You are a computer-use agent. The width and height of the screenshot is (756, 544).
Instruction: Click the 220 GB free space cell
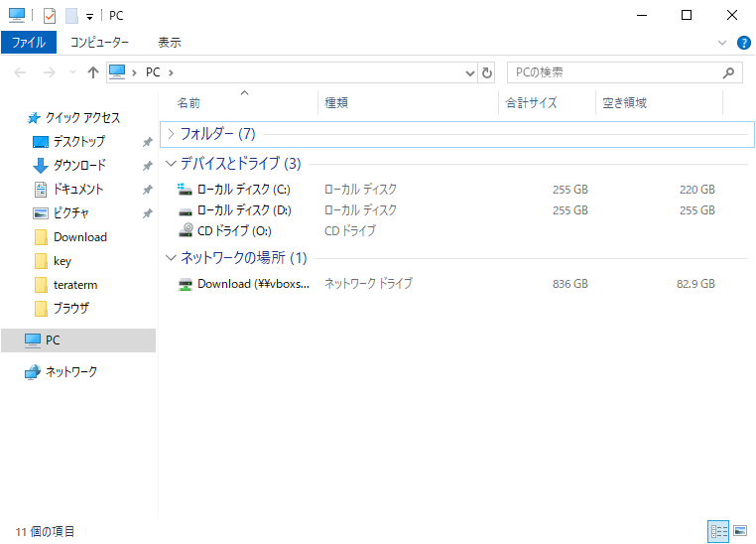tap(697, 190)
